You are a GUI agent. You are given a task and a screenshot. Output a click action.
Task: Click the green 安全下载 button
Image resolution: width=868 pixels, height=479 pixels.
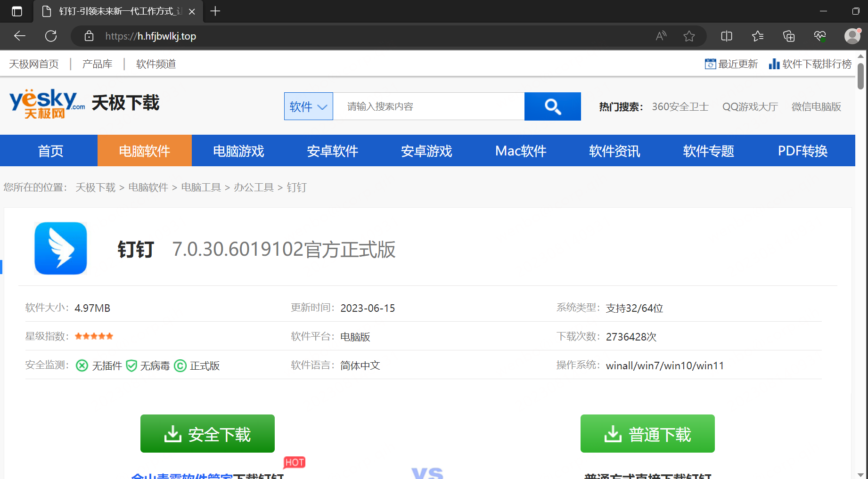[207, 434]
